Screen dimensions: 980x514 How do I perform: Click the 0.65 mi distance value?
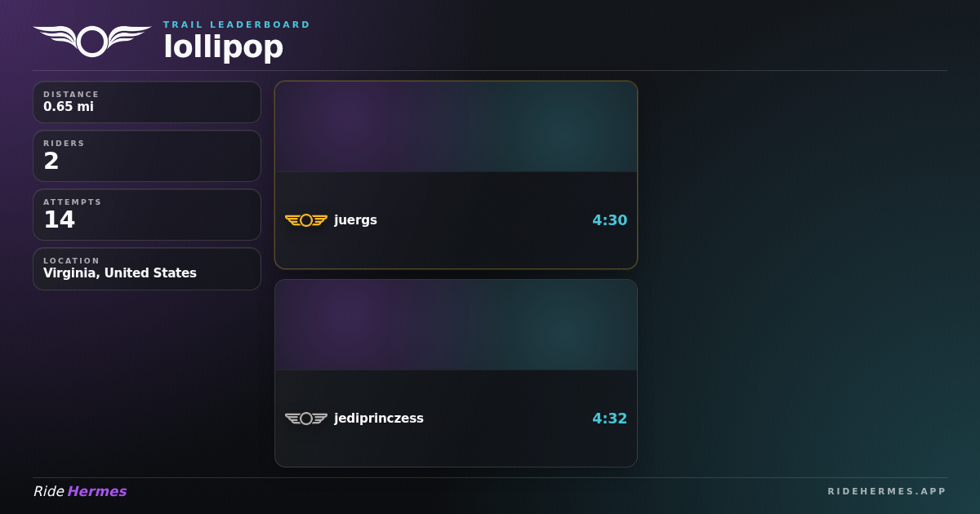[69, 107]
